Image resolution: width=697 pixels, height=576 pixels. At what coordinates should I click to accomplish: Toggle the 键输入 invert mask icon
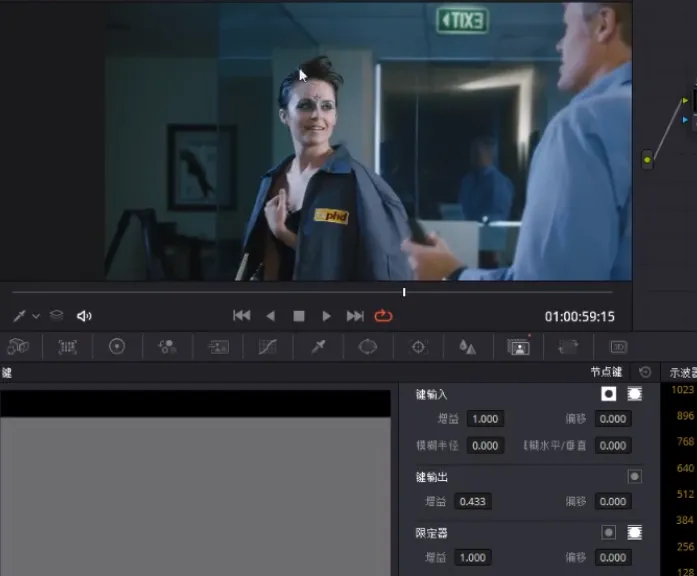tap(634, 393)
